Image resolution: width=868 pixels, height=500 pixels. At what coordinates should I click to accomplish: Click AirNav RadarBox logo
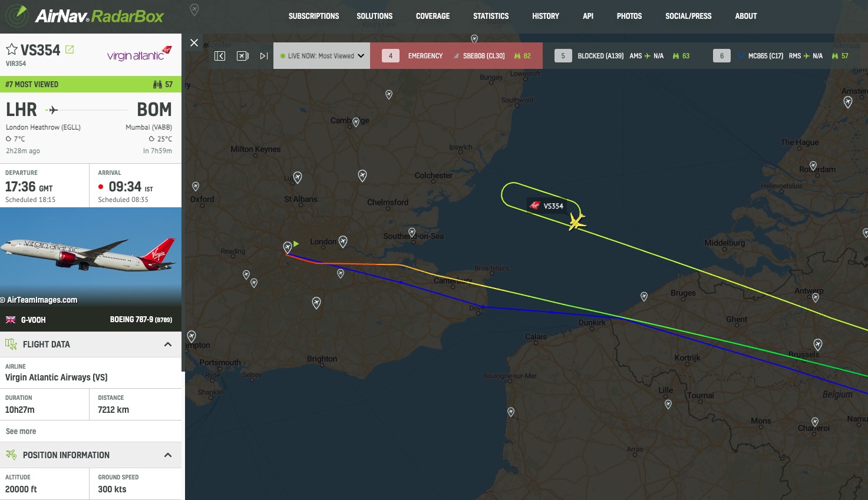[85, 16]
